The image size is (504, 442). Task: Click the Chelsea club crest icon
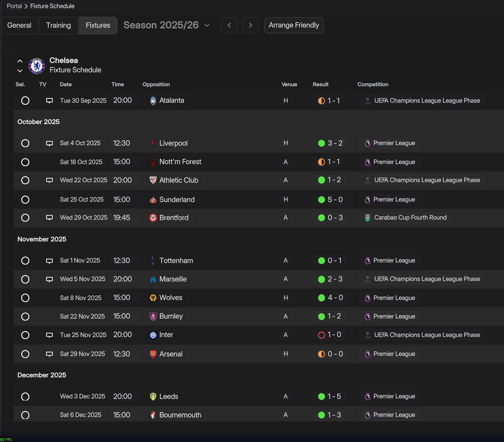pyautogui.click(x=37, y=65)
